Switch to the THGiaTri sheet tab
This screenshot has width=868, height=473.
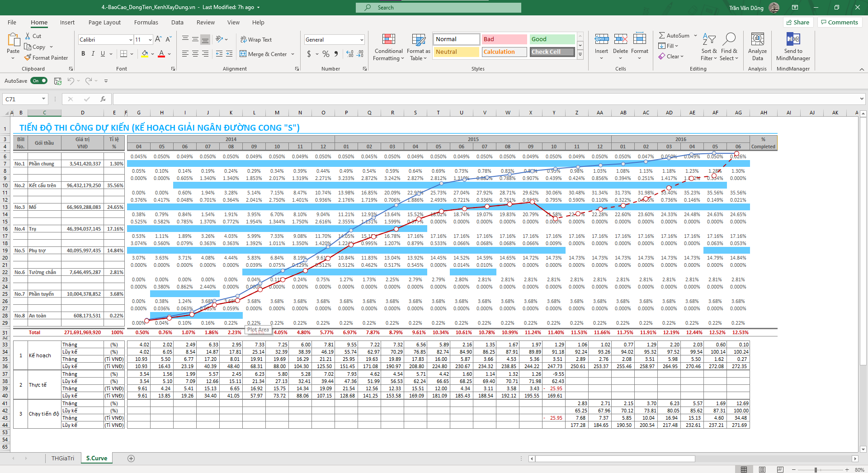pyautogui.click(x=63, y=459)
